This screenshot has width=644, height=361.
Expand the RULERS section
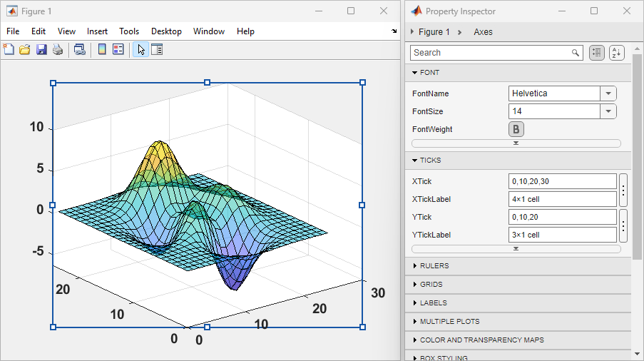pyautogui.click(x=415, y=266)
